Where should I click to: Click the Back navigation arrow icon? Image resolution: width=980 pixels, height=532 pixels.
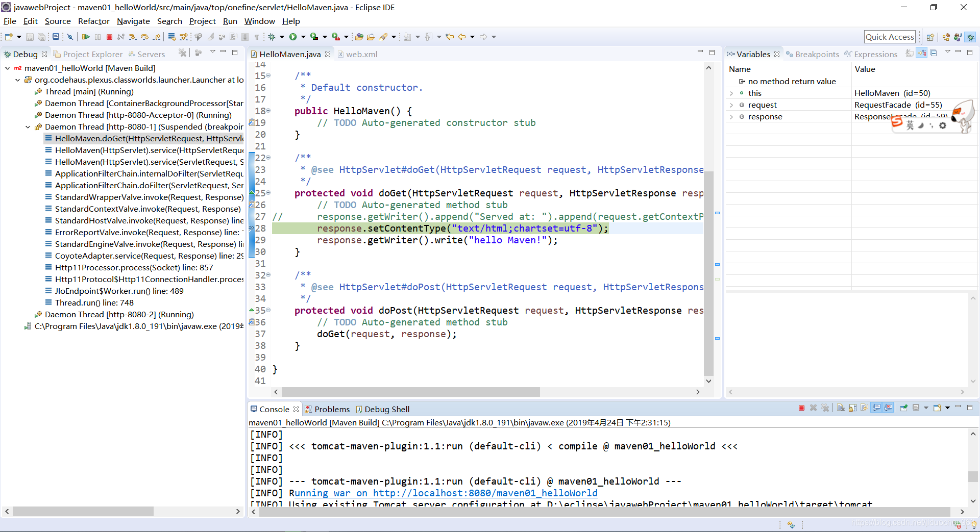click(461, 37)
